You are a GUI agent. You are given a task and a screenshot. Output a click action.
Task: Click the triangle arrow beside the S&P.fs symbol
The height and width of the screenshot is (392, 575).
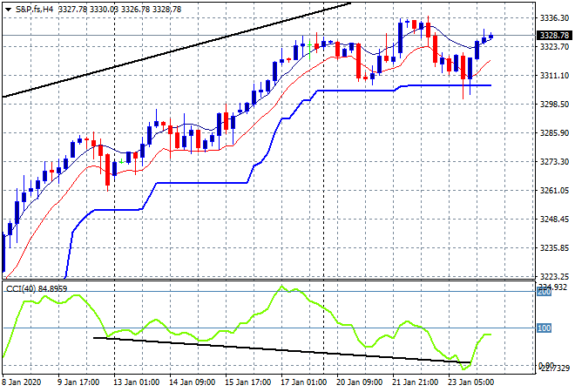tap(9, 10)
